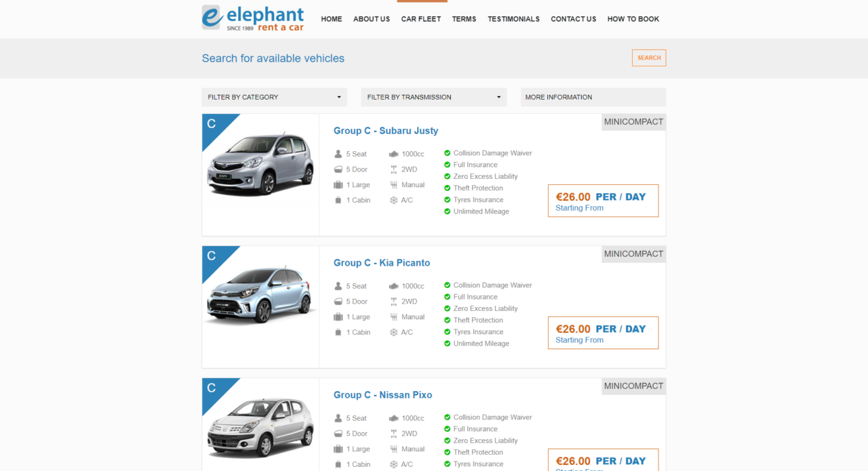
Task: Click the A/C snowflake icon for Kia Picanto
Action: (393, 333)
